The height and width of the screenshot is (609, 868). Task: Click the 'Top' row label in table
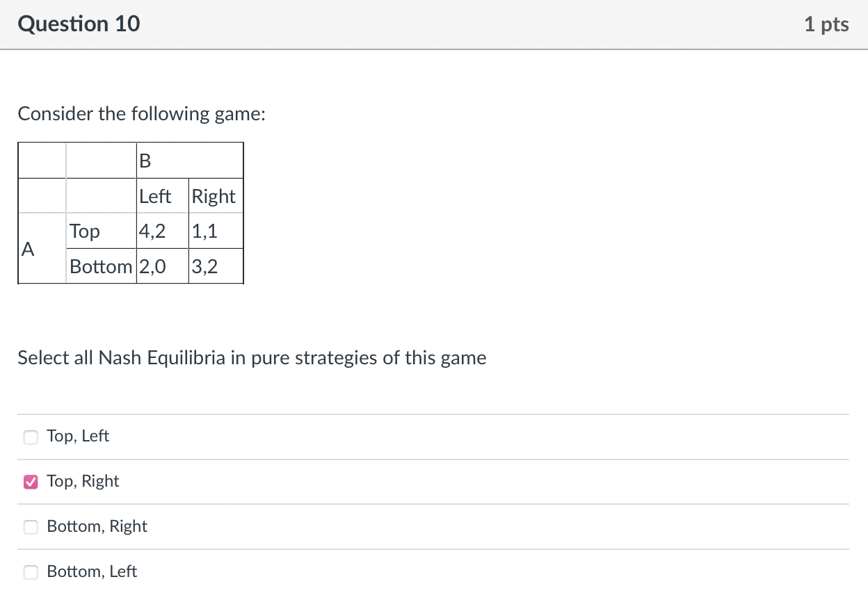pyautogui.click(x=84, y=231)
